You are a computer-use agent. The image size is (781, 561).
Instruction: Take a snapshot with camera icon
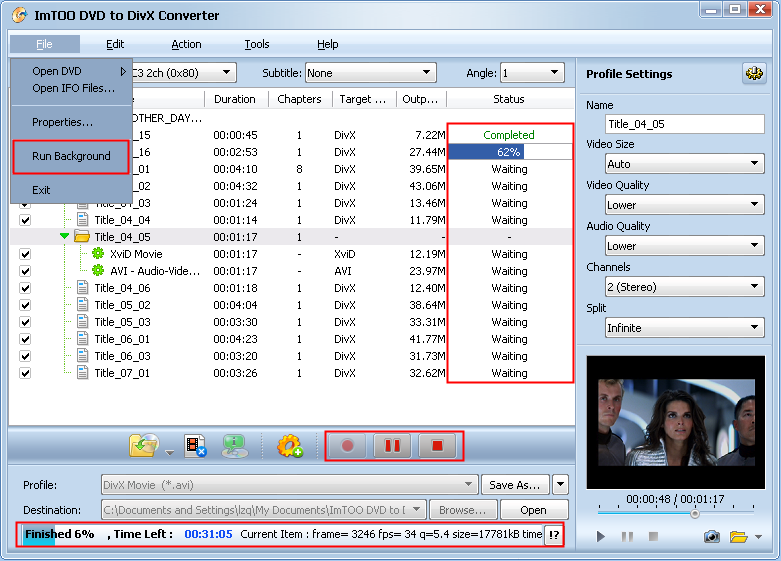(712, 536)
